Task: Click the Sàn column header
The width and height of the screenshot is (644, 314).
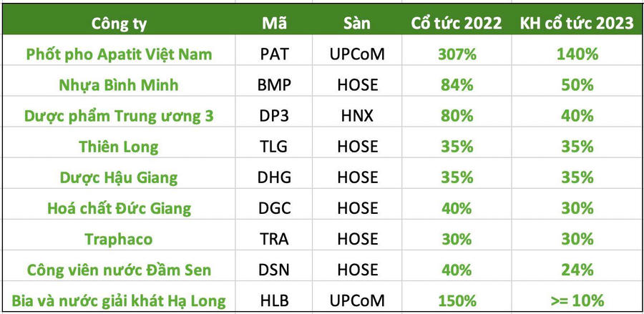Action: [x=356, y=23]
